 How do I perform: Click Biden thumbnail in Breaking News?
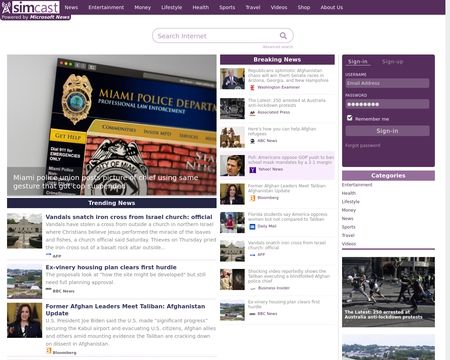coord(232,79)
